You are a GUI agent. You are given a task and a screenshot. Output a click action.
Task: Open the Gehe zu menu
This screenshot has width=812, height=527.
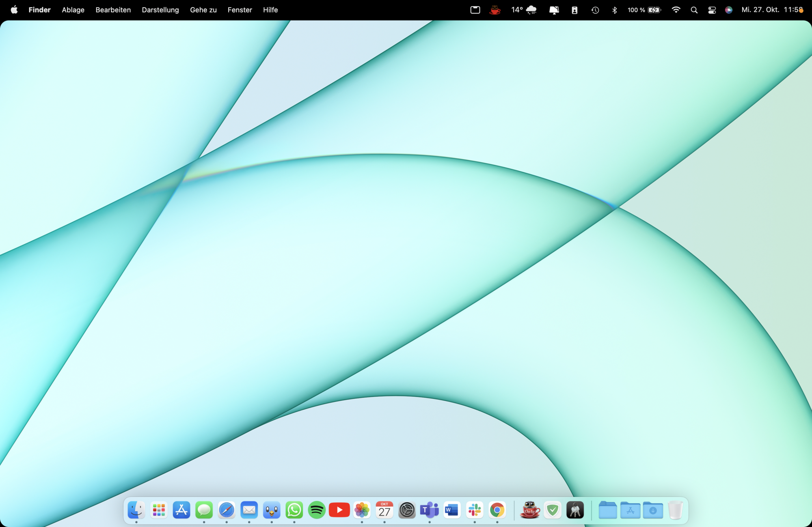[203, 10]
